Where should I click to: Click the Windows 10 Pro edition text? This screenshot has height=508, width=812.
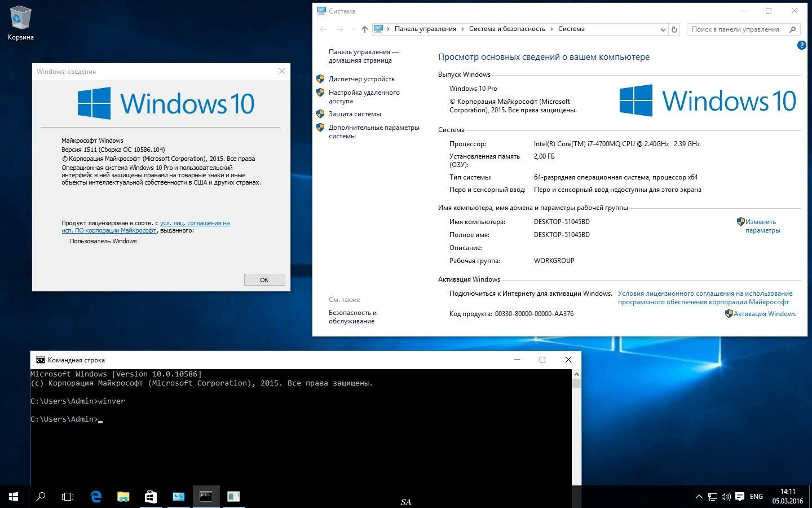point(473,89)
